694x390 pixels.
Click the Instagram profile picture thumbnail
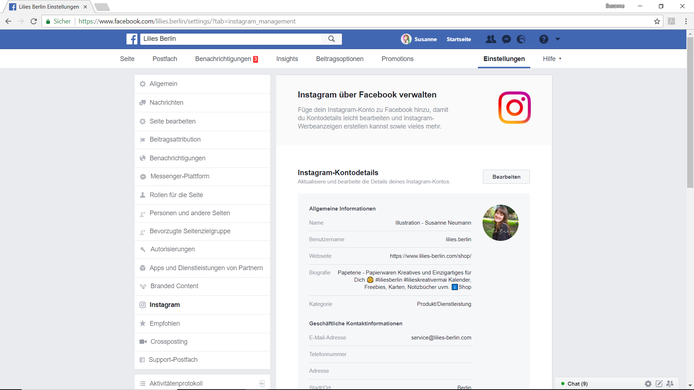pyautogui.click(x=501, y=223)
